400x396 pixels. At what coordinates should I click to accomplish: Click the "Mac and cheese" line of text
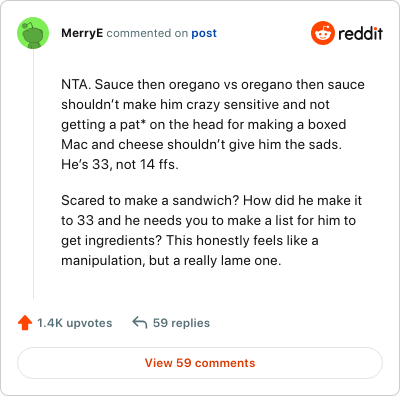tap(201, 145)
